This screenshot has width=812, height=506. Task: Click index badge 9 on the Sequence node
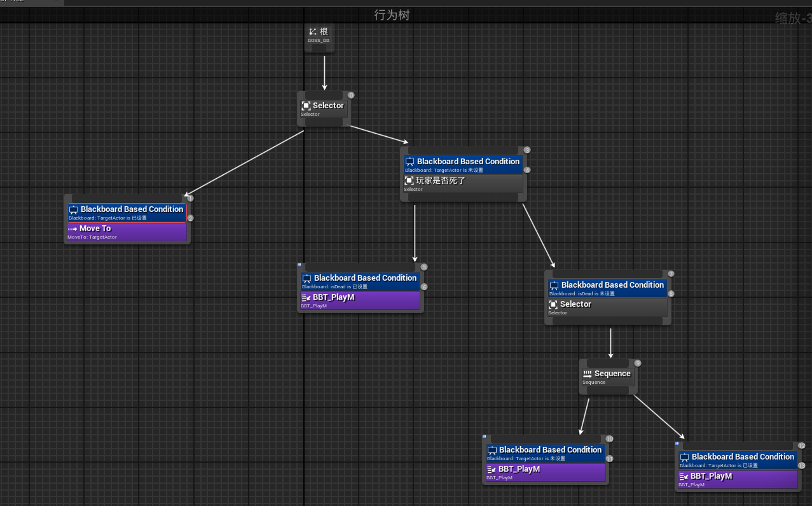pos(638,363)
